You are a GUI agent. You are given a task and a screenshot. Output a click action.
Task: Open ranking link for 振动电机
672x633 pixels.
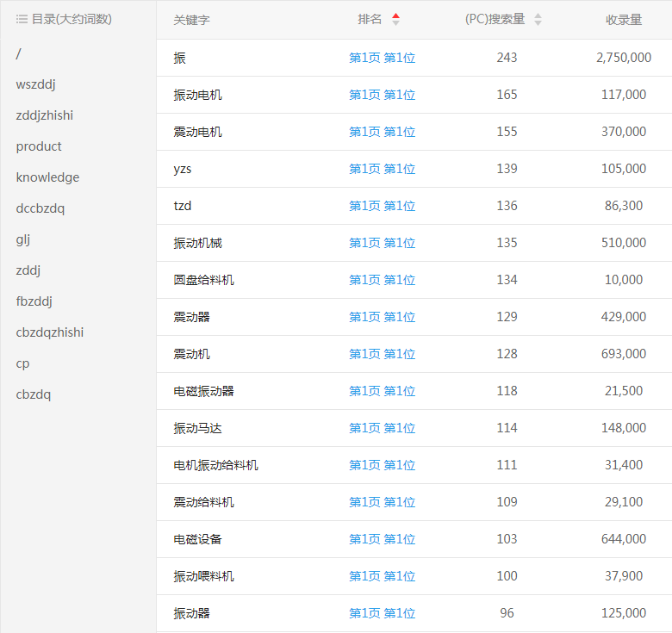pyautogui.click(x=382, y=95)
